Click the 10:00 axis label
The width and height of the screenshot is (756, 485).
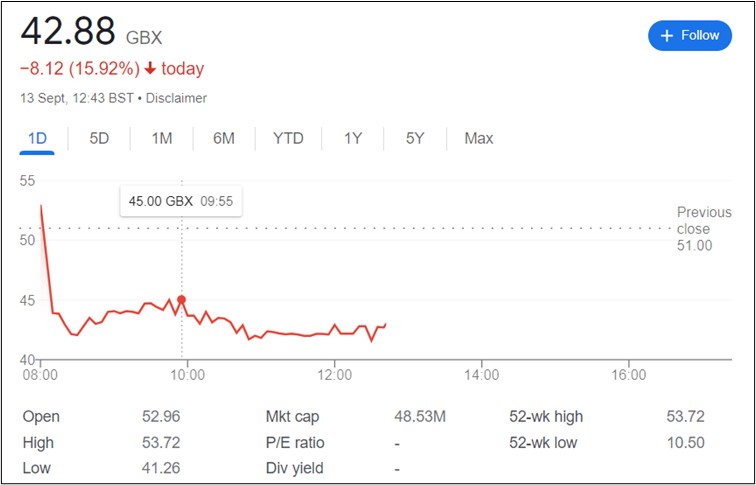coord(187,375)
